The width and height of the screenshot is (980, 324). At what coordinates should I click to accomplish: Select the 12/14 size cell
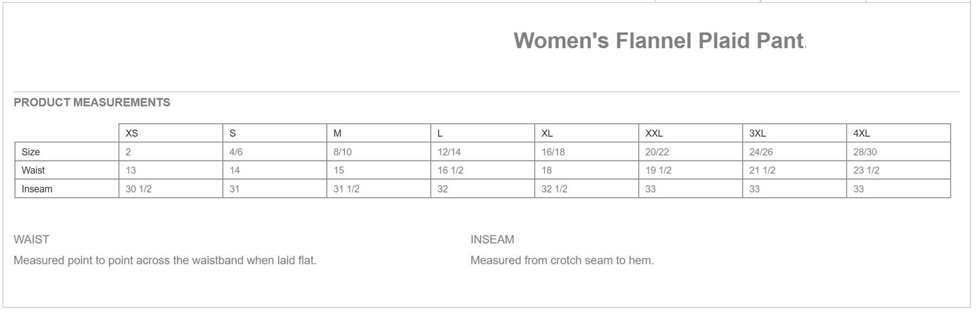[x=449, y=153]
